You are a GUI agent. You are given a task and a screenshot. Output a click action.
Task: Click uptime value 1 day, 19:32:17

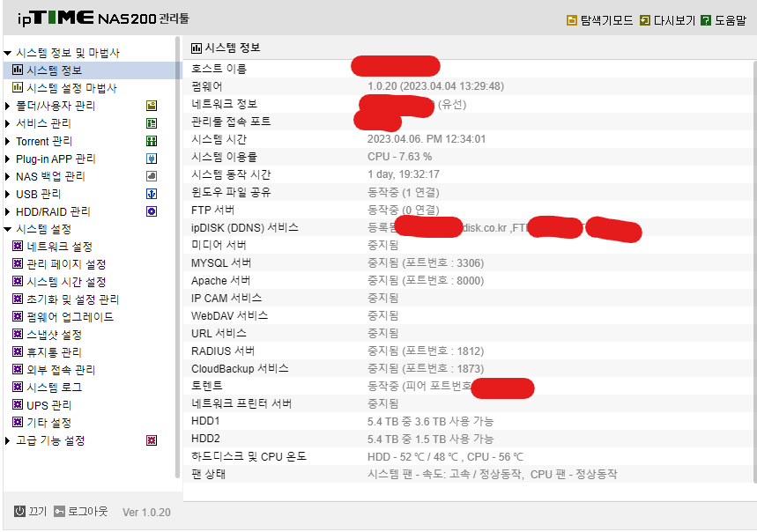(404, 174)
